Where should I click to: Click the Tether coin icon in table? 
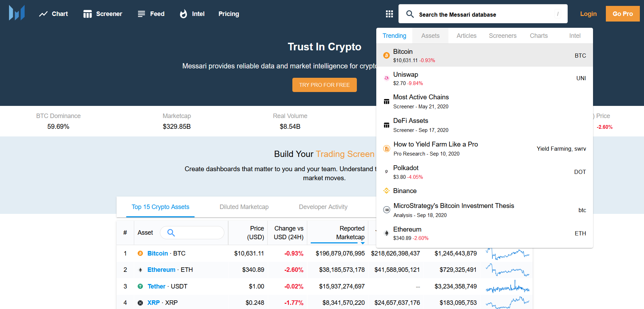coord(140,286)
